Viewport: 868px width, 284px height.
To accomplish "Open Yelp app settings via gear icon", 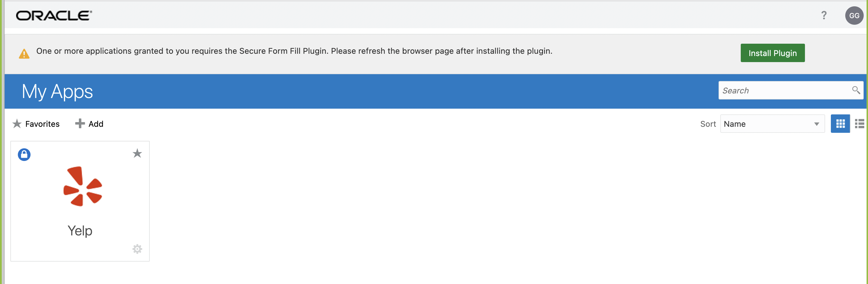I will click(x=137, y=249).
